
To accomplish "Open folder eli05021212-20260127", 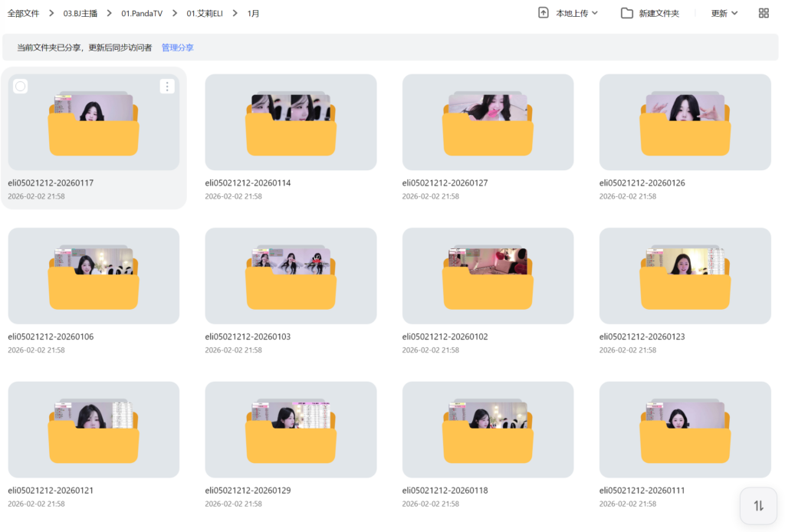I will coord(488,122).
